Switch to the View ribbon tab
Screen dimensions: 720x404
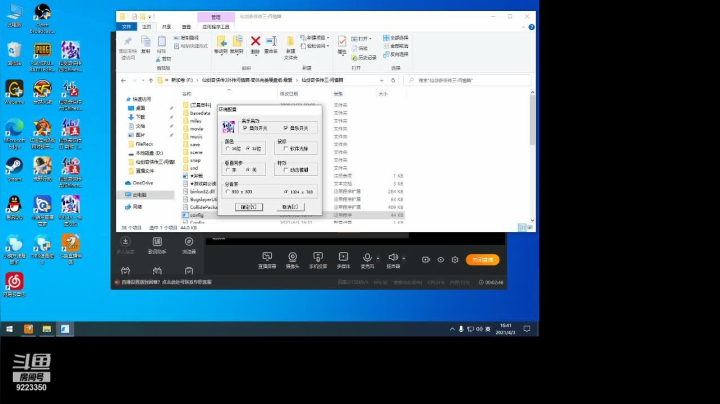(x=186, y=27)
